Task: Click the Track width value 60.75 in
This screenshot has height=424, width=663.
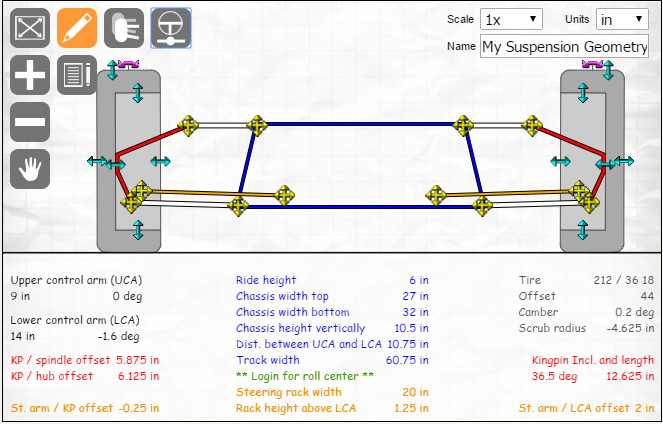Action: (x=402, y=360)
